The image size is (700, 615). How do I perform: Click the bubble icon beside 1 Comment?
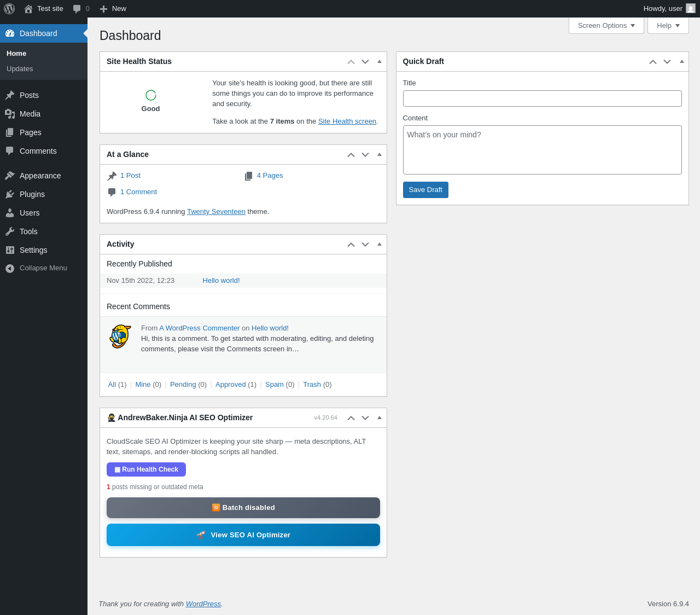pyautogui.click(x=112, y=192)
